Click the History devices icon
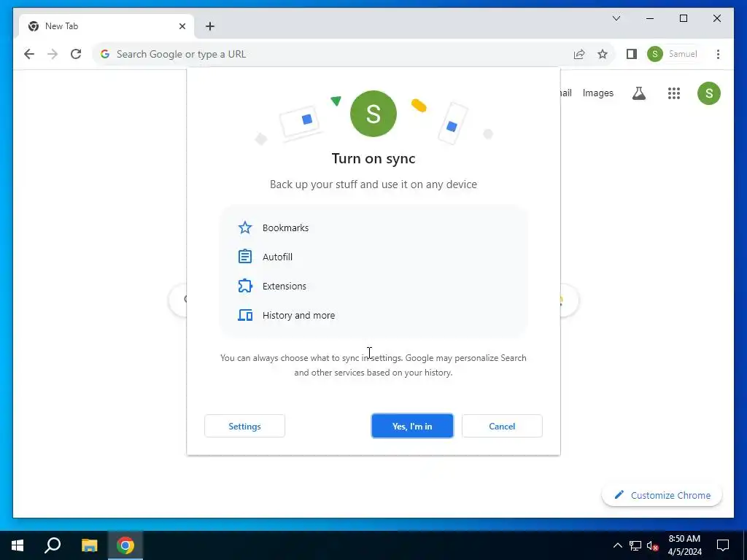 [x=245, y=315]
